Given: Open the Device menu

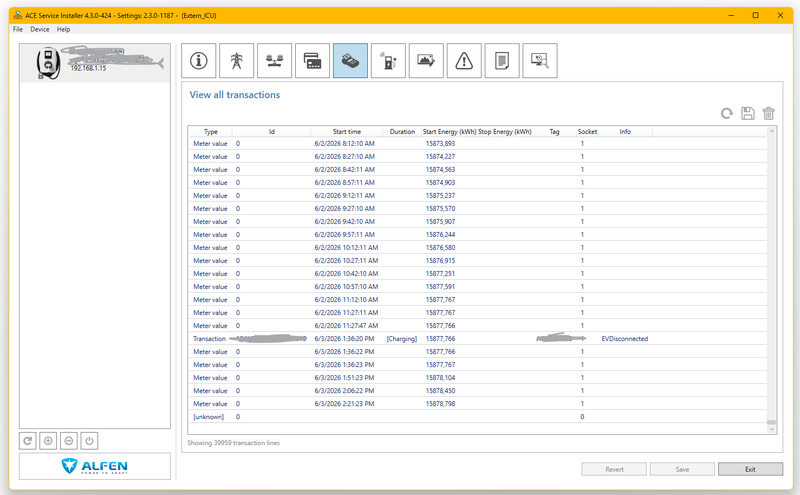Looking at the screenshot, I should (x=40, y=29).
